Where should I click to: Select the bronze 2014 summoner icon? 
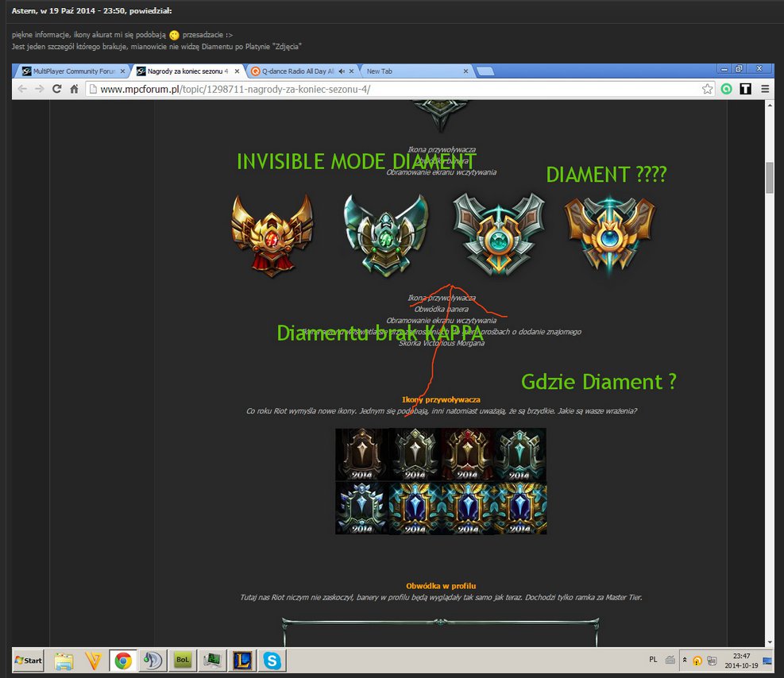click(x=361, y=455)
